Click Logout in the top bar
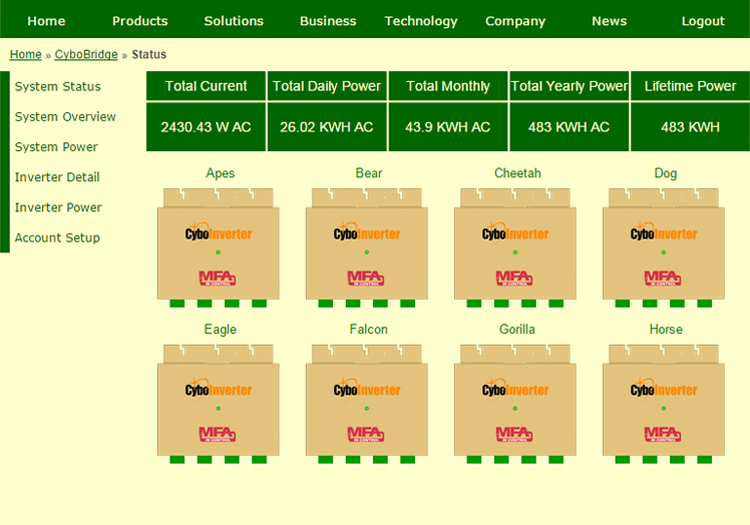750x525 pixels. point(703,21)
